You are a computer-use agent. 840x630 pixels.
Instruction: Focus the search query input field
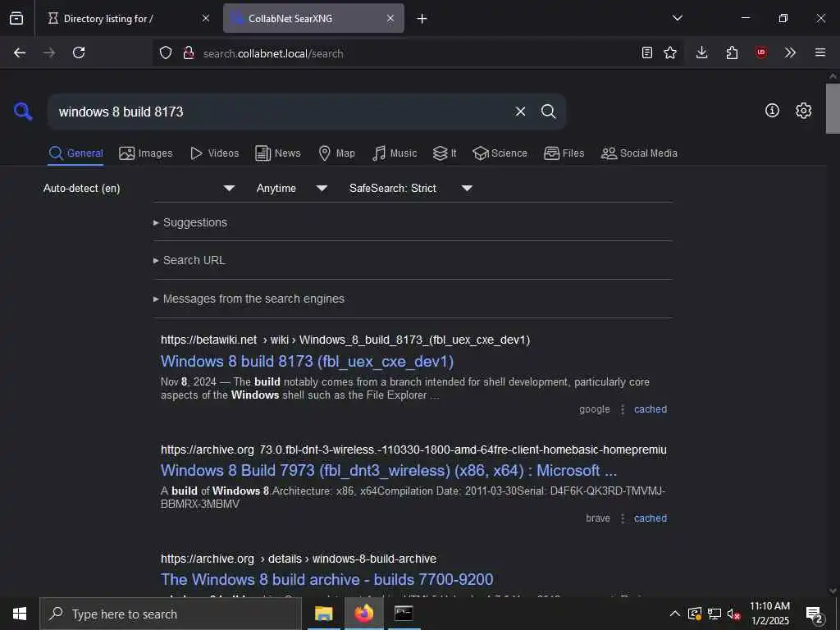281,112
